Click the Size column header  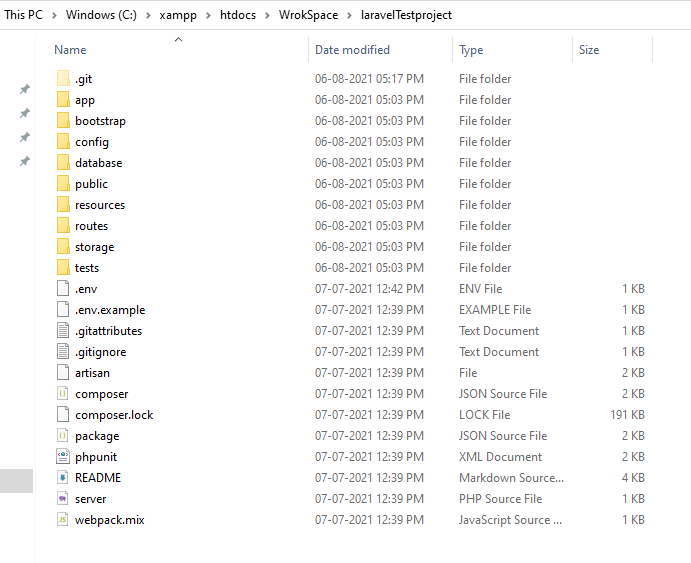(x=589, y=50)
